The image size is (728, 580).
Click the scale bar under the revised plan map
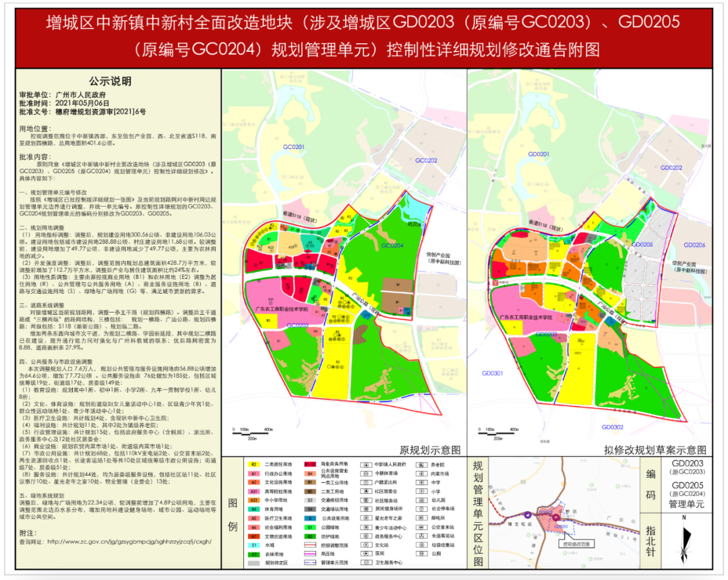[499, 433]
